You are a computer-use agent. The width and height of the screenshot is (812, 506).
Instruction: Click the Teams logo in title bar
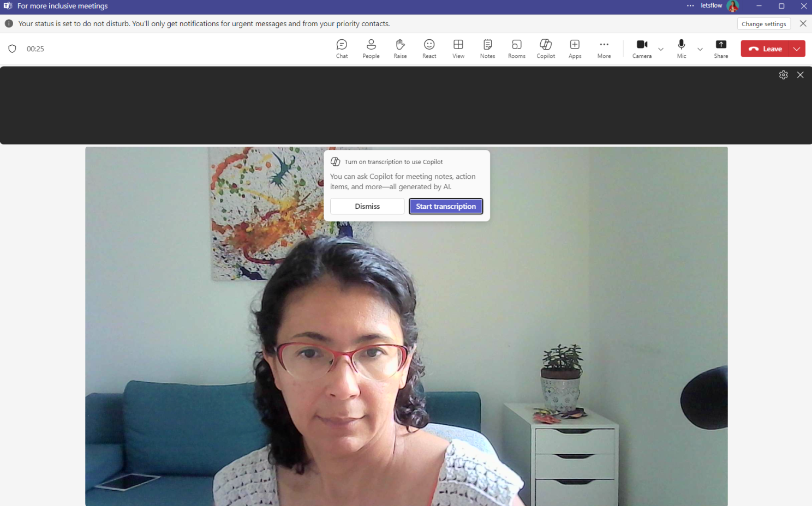(8, 5)
